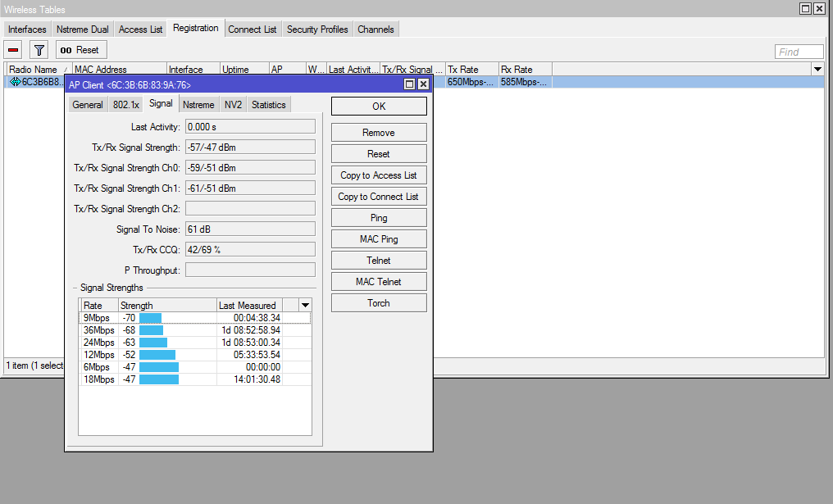Click the red minus remove icon
The image size is (833, 504).
point(13,50)
